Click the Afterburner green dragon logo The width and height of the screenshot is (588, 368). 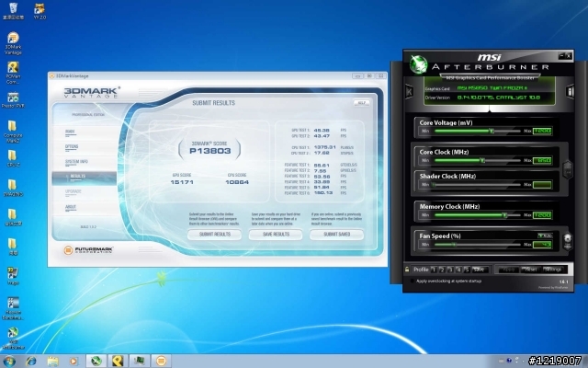418,64
